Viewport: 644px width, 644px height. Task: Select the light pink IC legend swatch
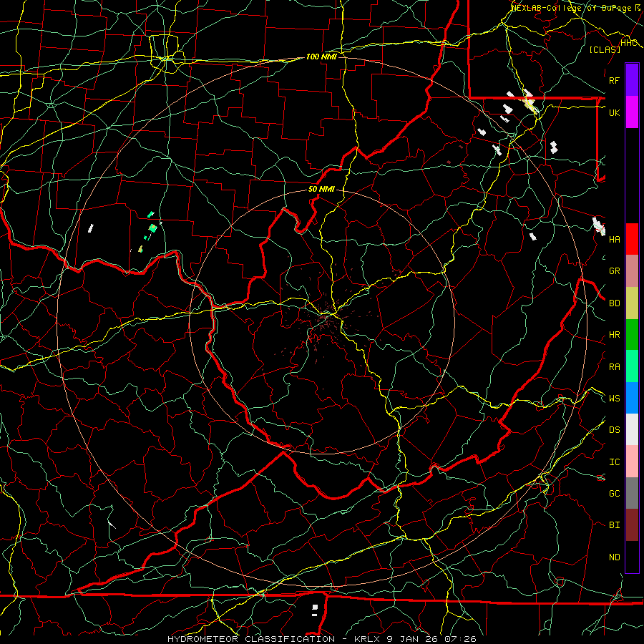coord(632,462)
